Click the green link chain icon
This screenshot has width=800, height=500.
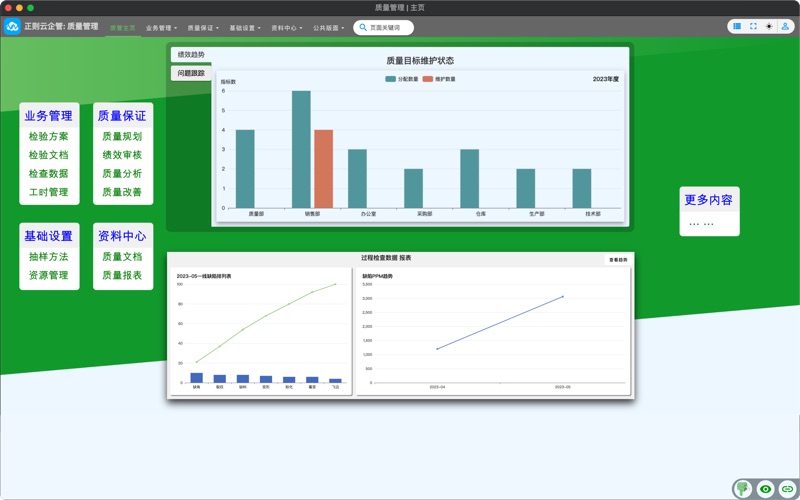tap(787, 489)
